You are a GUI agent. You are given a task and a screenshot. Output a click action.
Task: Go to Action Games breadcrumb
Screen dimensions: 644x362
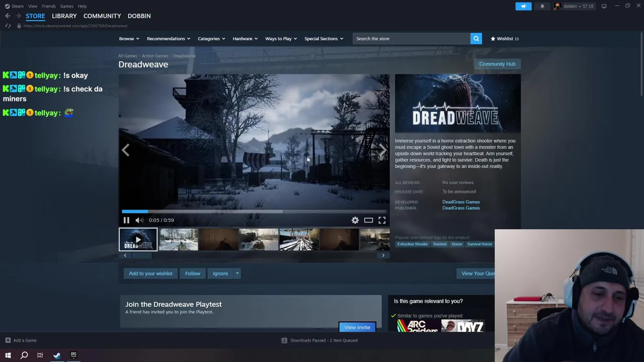tap(155, 56)
